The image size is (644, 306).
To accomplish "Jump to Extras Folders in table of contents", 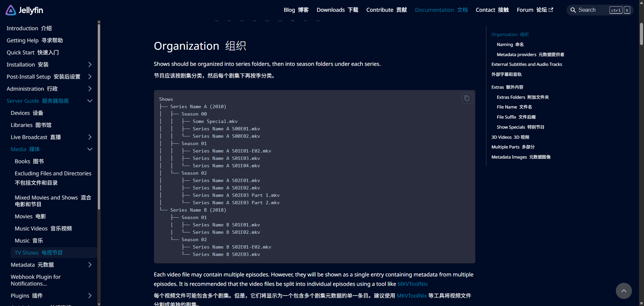I will click(522, 97).
